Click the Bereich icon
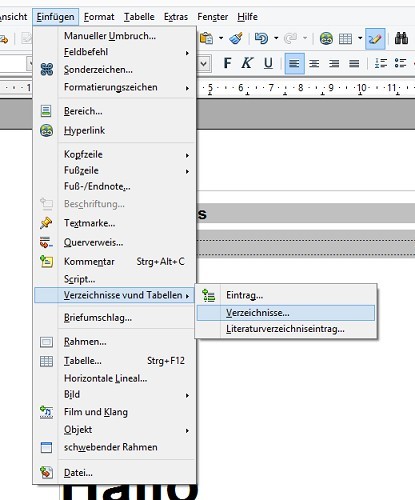The width and height of the screenshot is (415, 500). (46, 111)
